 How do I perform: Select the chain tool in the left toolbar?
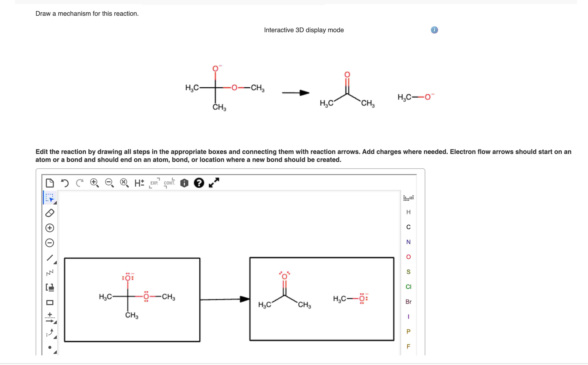(x=49, y=273)
